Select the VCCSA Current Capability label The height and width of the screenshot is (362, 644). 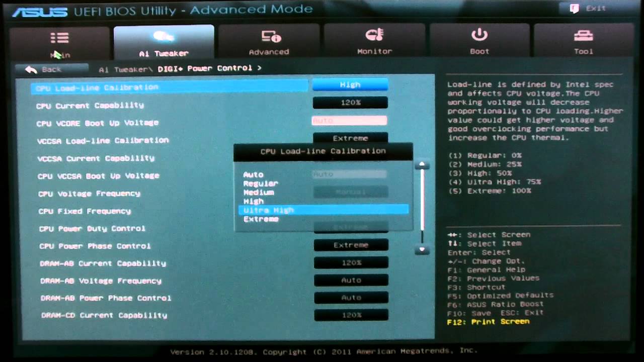point(96,158)
